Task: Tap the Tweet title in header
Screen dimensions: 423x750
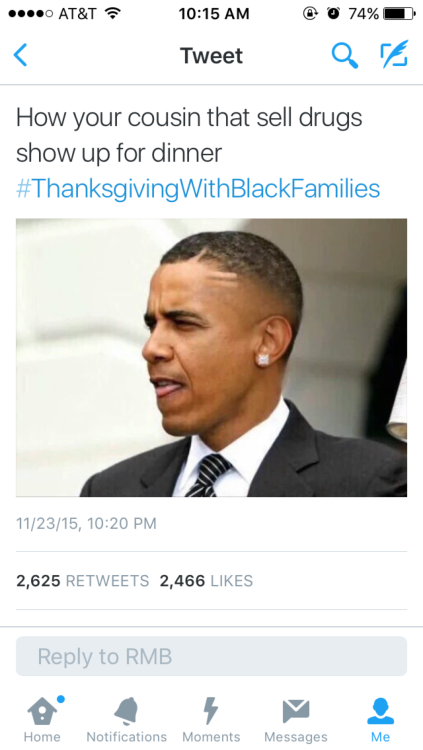Action: [x=212, y=55]
